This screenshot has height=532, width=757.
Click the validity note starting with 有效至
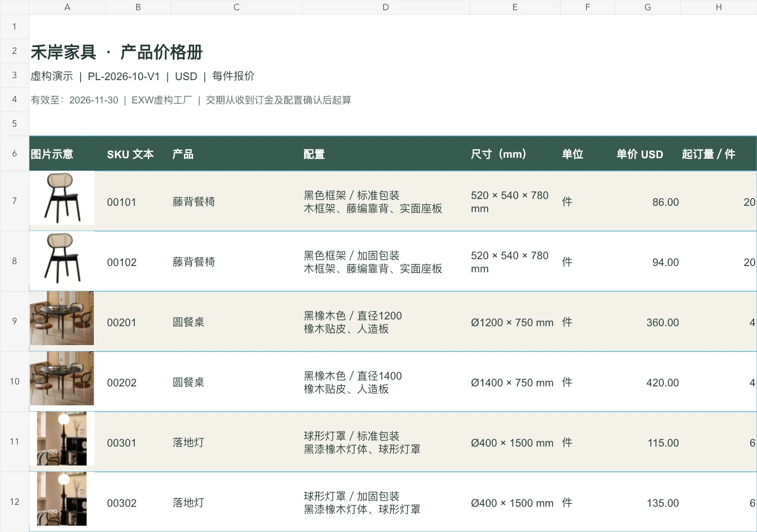click(x=191, y=100)
